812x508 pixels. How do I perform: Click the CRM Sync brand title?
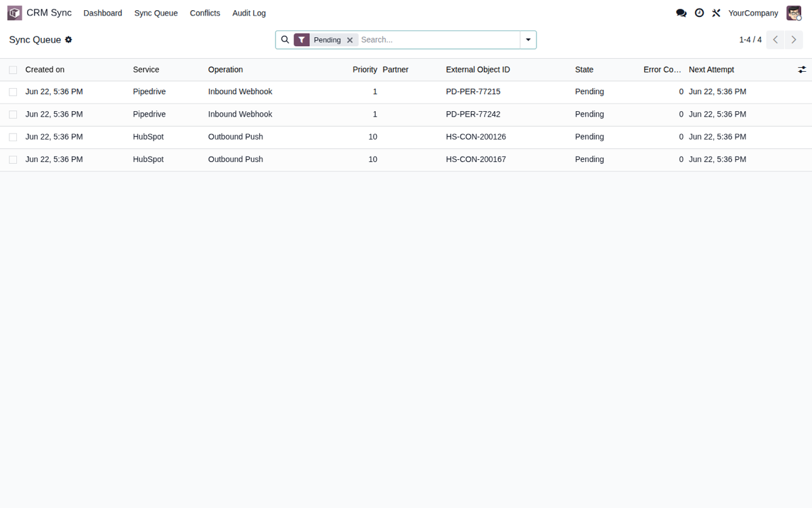click(49, 13)
